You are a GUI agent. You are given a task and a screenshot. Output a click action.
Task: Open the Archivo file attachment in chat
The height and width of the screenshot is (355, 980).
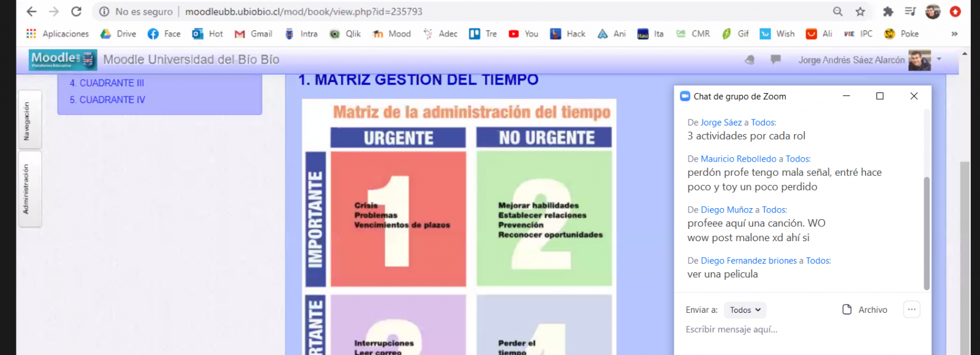pyautogui.click(x=865, y=310)
